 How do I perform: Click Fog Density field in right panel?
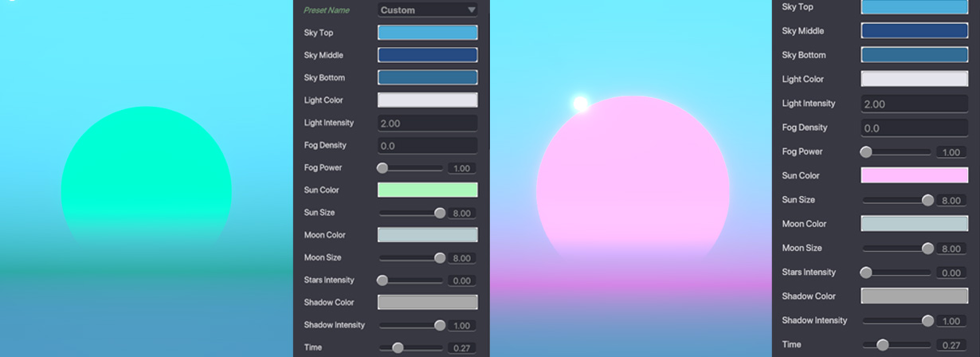[x=914, y=127]
